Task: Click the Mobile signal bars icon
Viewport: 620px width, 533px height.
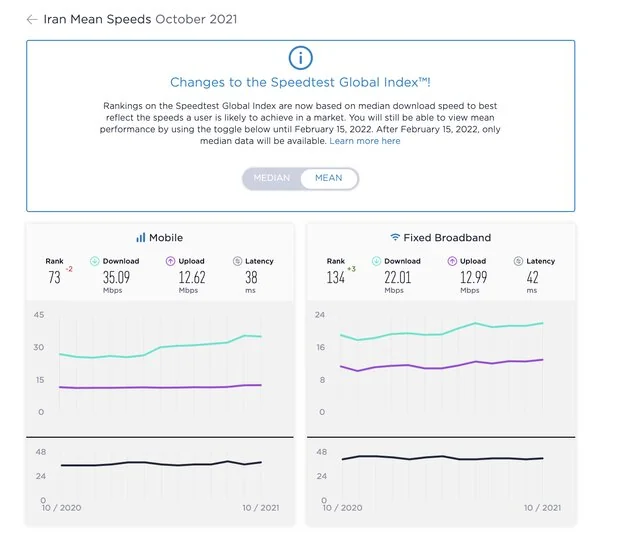Action: click(x=140, y=238)
